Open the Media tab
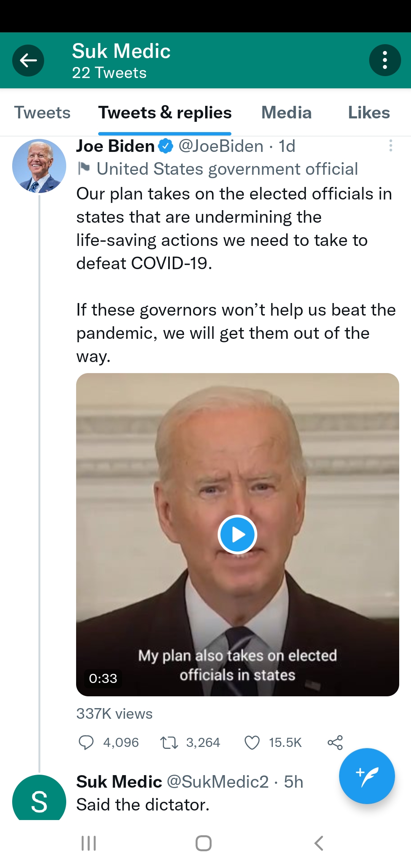411x868 pixels. click(286, 113)
